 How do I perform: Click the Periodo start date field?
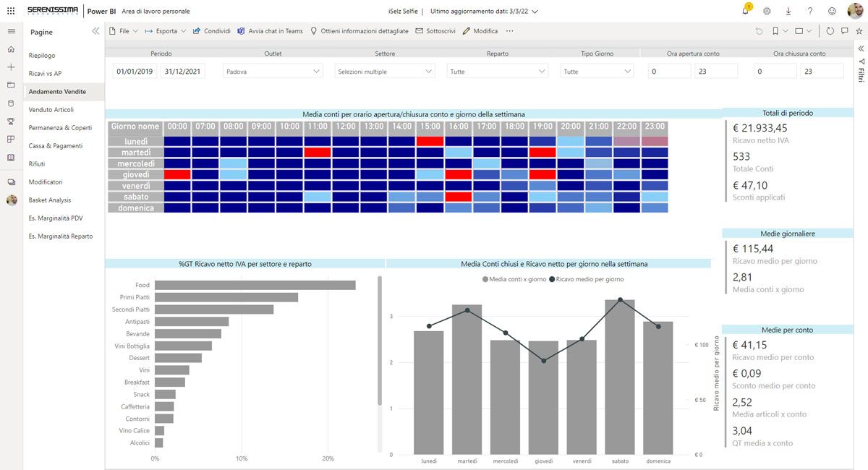tap(135, 72)
